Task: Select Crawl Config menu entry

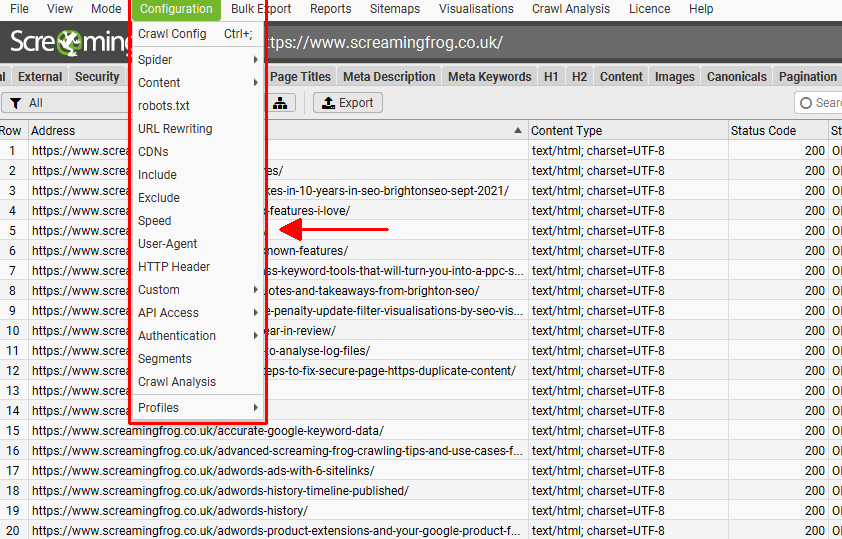Action: pyautogui.click(x=197, y=34)
